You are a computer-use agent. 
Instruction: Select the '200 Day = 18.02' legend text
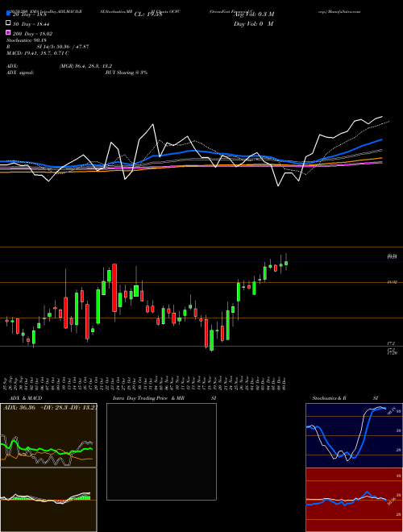point(32,34)
